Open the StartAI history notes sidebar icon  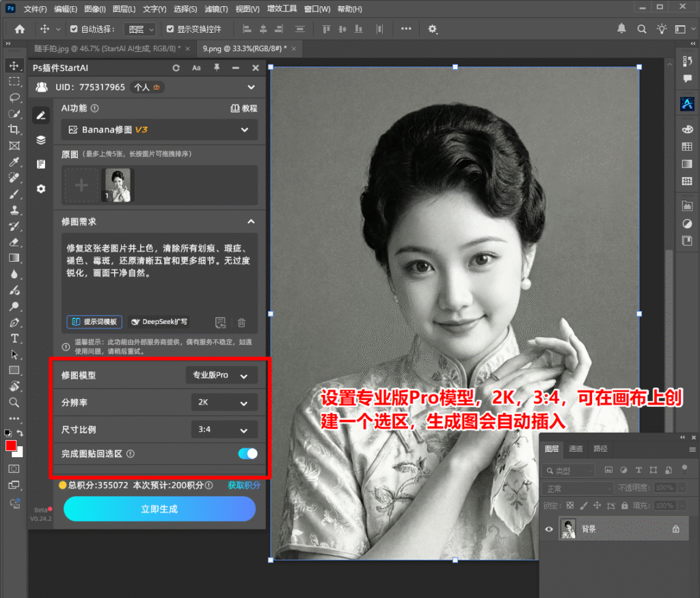(x=41, y=164)
